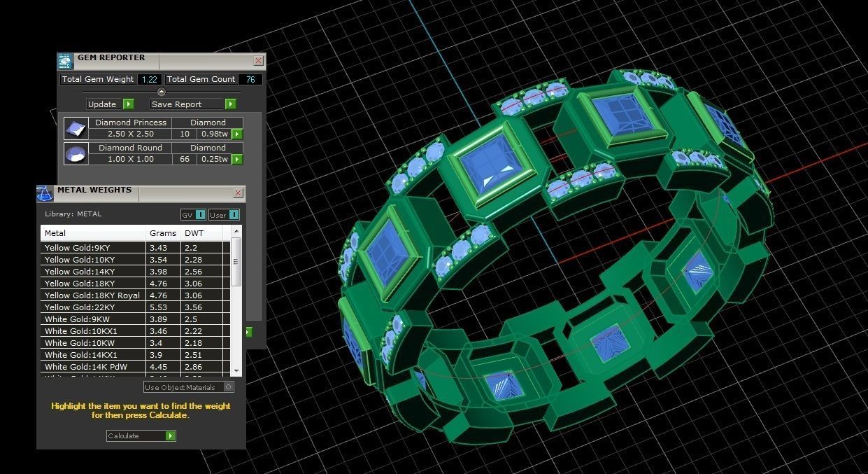This screenshot has width=868, height=474.
Task: Click green arrow next to 0.98tw
Action: [x=237, y=134]
